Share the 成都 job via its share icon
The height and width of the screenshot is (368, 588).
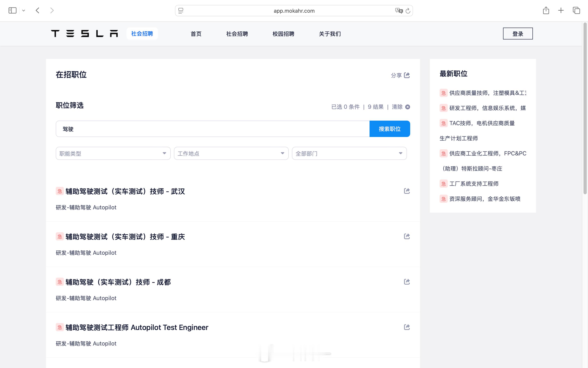pos(407,282)
